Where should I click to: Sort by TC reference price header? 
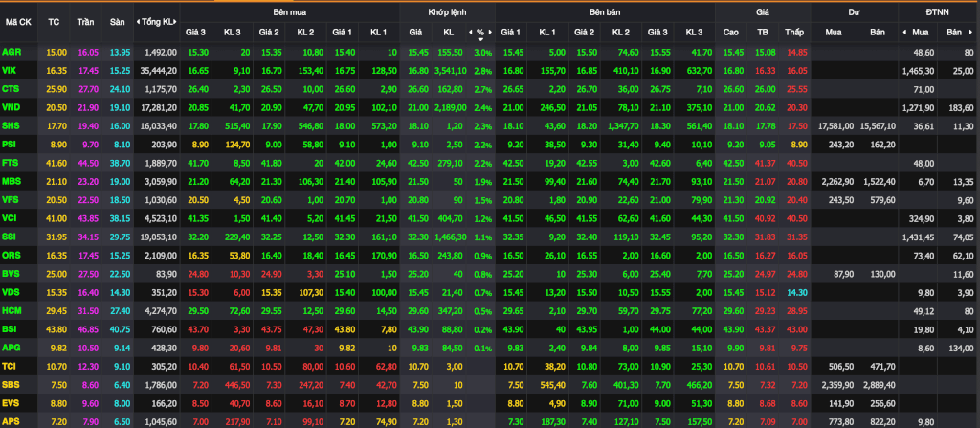tap(54, 22)
